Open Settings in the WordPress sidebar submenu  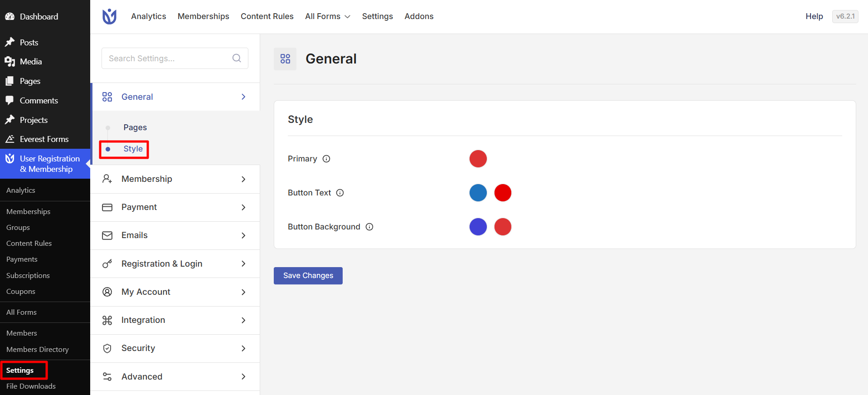coord(20,370)
